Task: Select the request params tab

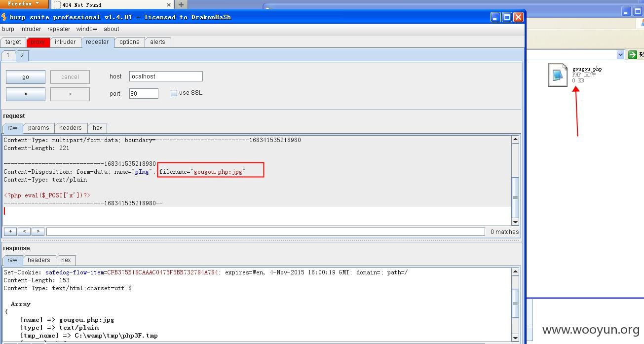Action: pos(38,128)
